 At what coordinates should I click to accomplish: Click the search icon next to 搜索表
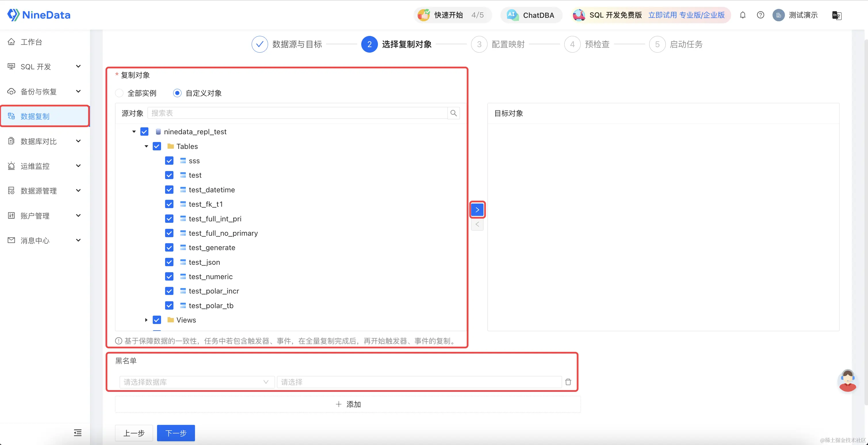[x=453, y=113]
